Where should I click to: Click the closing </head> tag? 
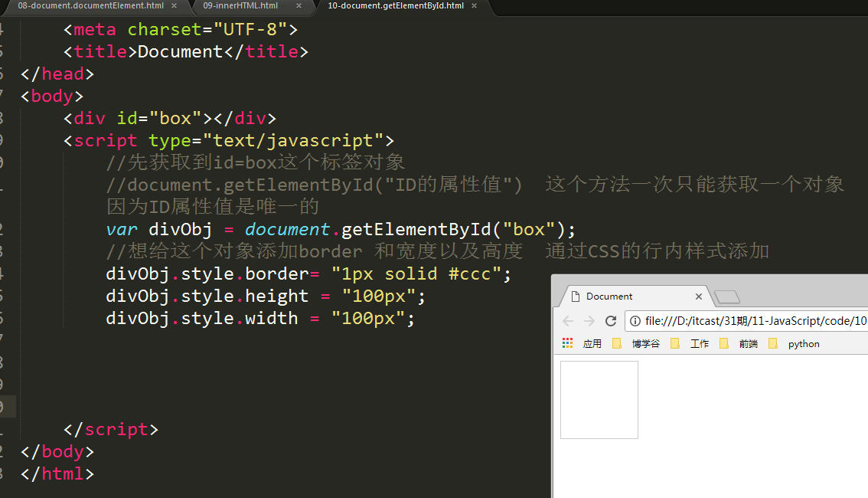click(x=57, y=74)
